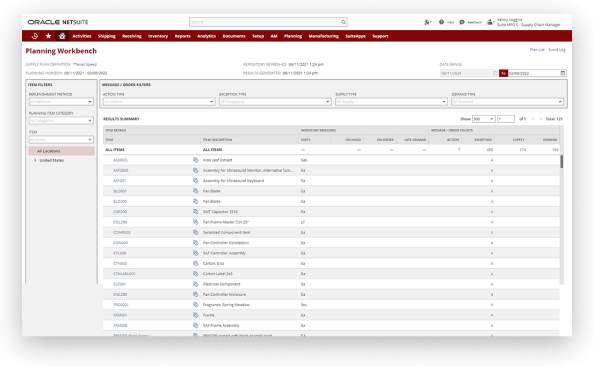Click the copy icon in the Electrical Component row
Image resolution: width=594 pixels, height=367 pixels.
pos(195,284)
